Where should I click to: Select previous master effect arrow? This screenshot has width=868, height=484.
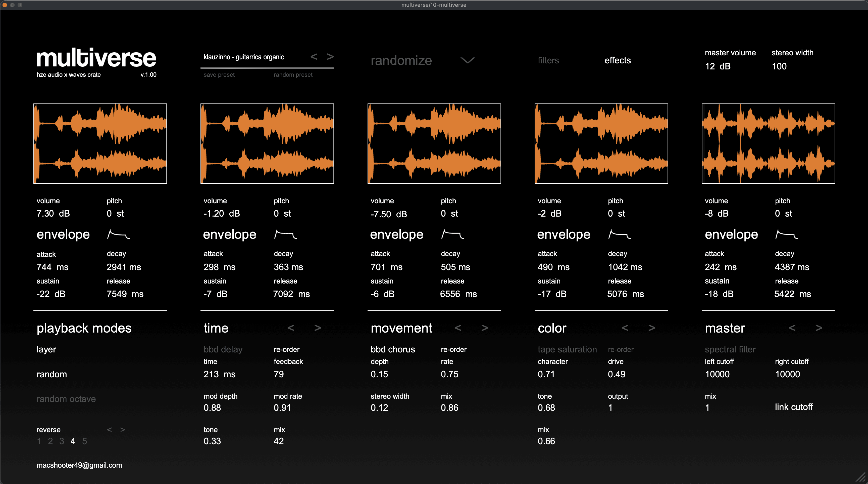coord(792,328)
